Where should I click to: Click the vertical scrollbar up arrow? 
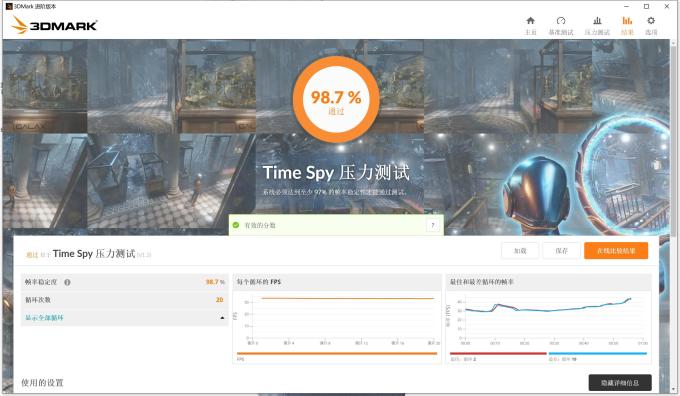673,43
